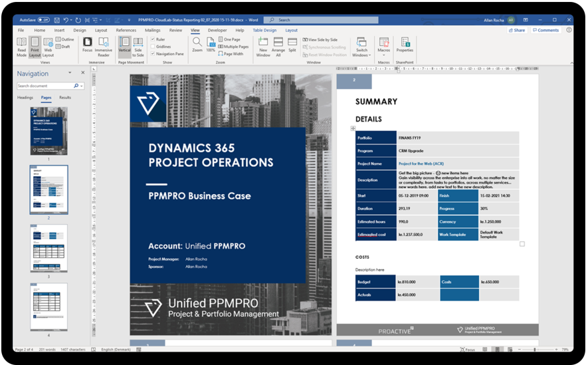The width and height of the screenshot is (588, 365).
Task: Select Side to Side page movement
Action: point(138,45)
